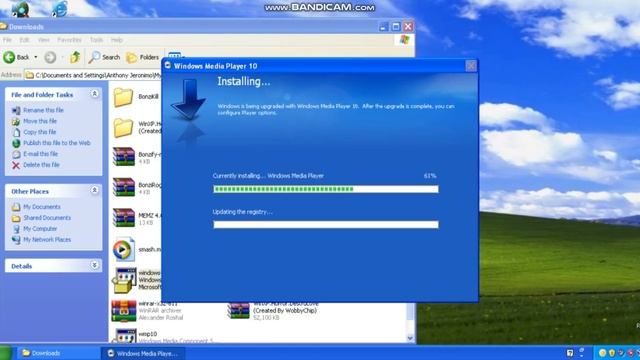Image resolution: width=640 pixels, height=360 pixels.
Task: Open the Tools menu
Action: 96,40
